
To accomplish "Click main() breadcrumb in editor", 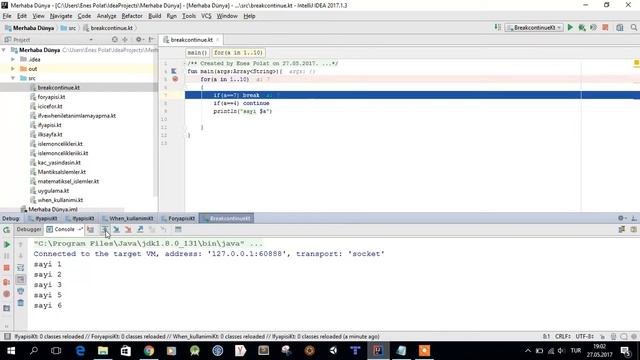I will pos(197,53).
